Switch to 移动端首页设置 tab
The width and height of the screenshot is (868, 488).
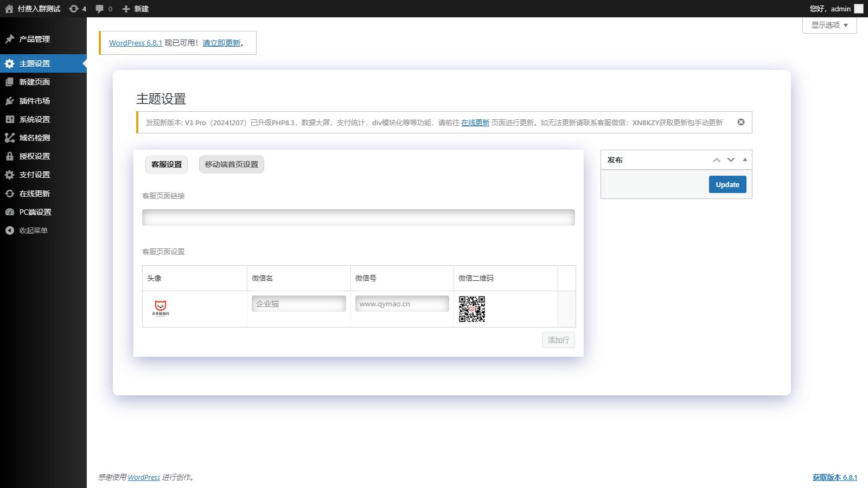[232, 164]
